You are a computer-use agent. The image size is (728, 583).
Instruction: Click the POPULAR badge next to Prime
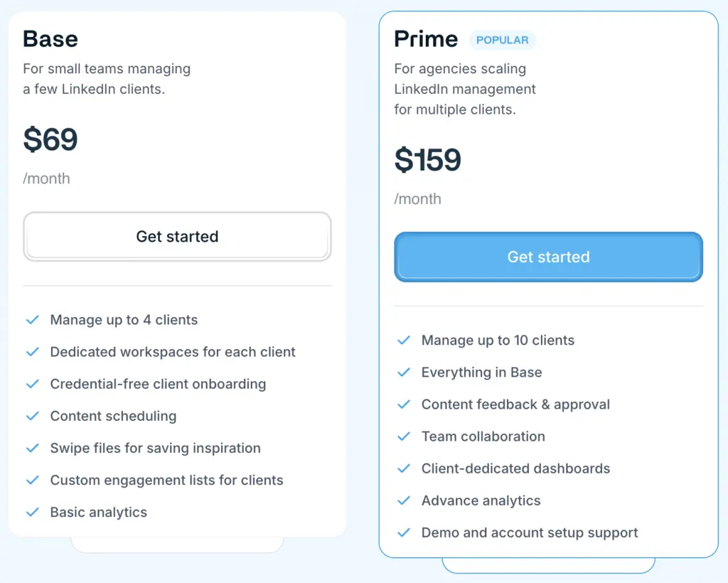(502, 40)
